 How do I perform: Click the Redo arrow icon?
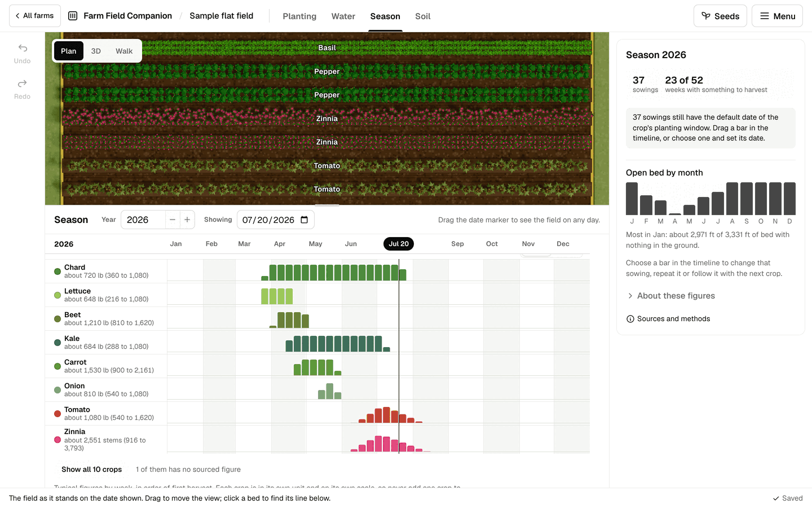coord(23,84)
